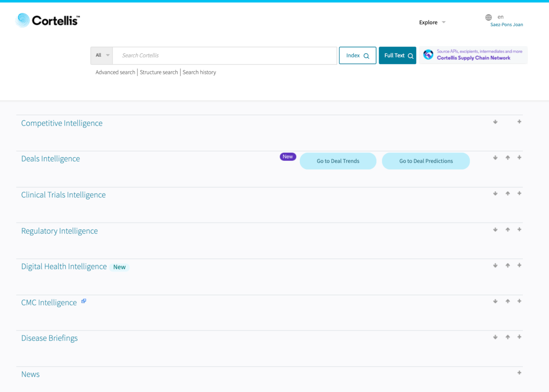Expand the News section
The image size is (549, 392).
point(519,373)
